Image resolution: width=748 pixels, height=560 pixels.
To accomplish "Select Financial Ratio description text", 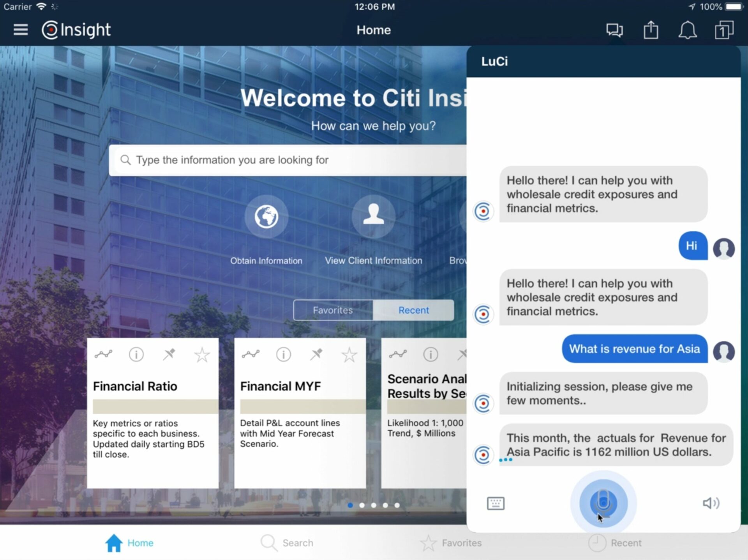I will pyautogui.click(x=148, y=439).
